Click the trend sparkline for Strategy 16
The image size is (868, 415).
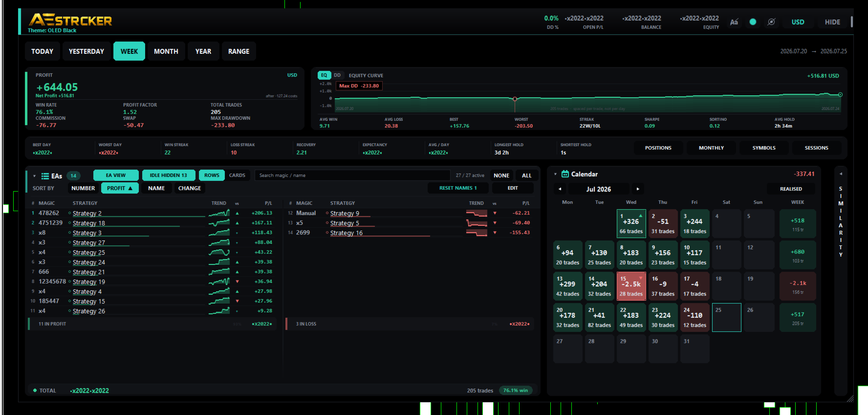(477, 233)
